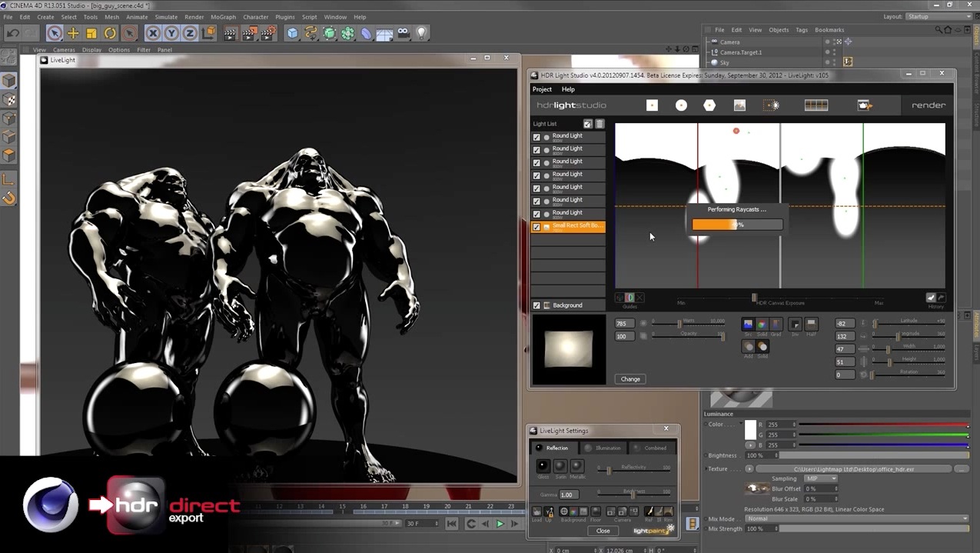Expand the Camera item in the Object Manager
Screen dimensions: 980x553
click(706, 42)
